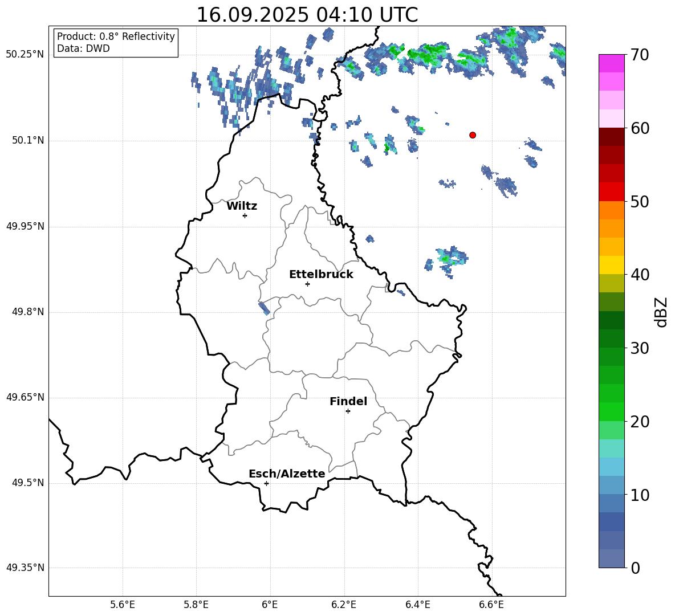Click the small radar echo southwest of Ettelbruck
675x616 pixels.
coord(264,308)
